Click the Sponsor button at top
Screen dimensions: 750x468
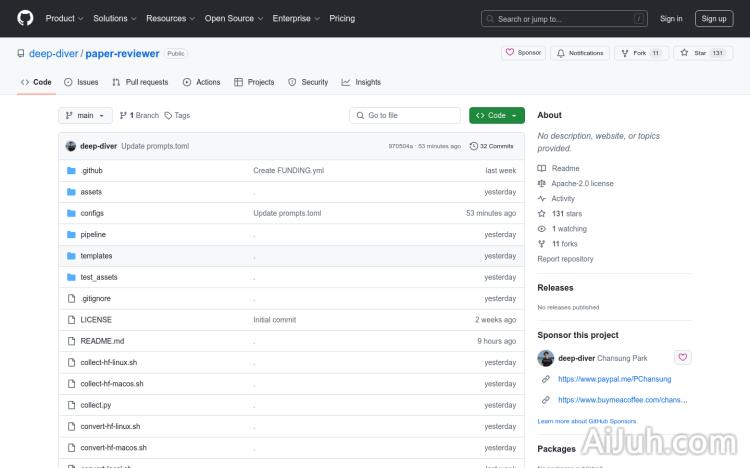[x=523, y=53]
